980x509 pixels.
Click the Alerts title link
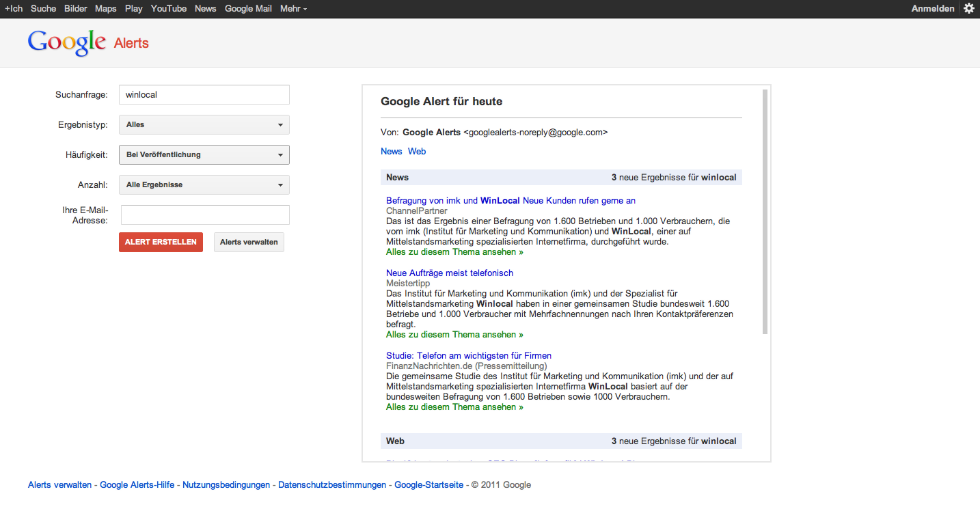point(131,43)
